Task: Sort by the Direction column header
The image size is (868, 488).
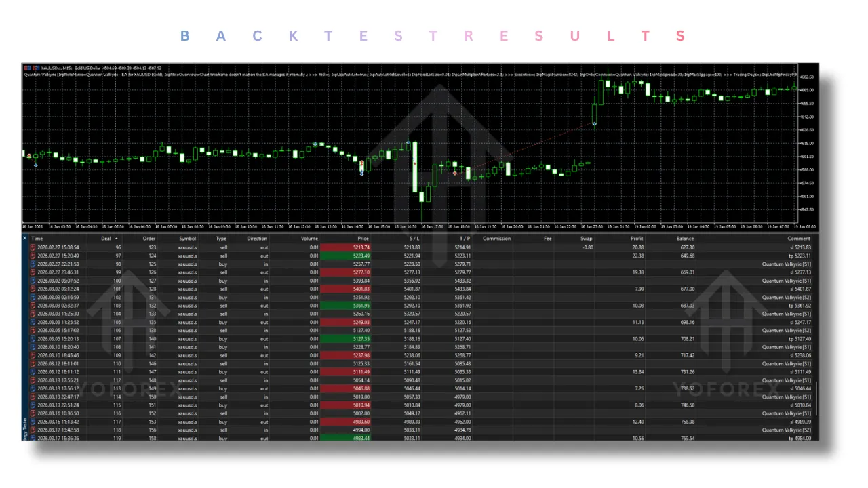Action: 257,239
